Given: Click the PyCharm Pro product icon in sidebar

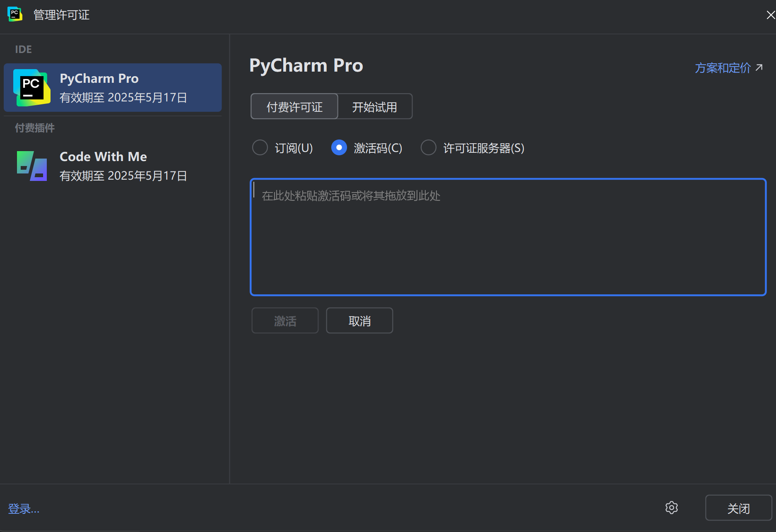Looking at the screenshot, I should [x=32, y=88].
